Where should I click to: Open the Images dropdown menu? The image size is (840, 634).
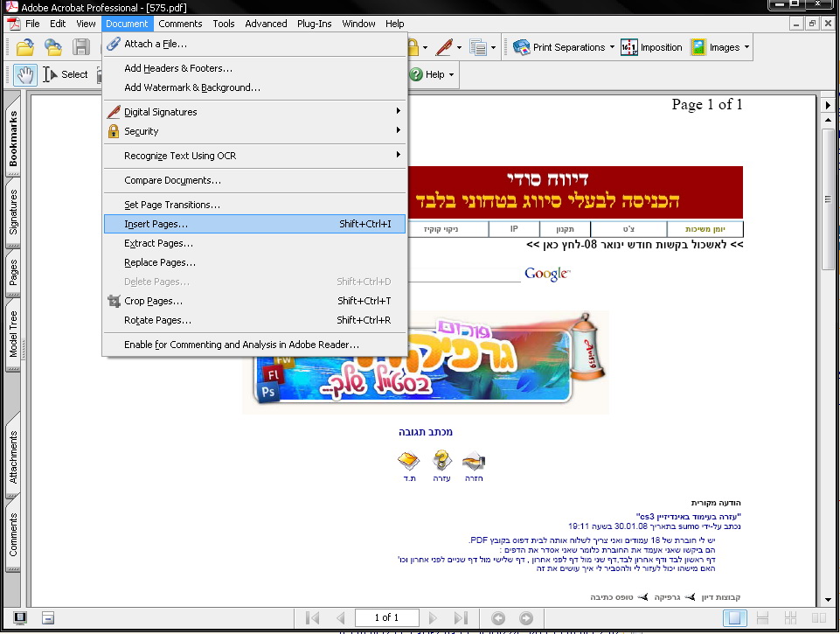point(746,47)
